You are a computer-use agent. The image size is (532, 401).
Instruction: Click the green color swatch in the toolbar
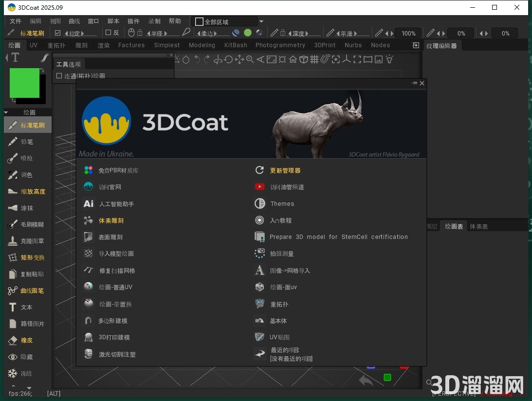point(247,32)
